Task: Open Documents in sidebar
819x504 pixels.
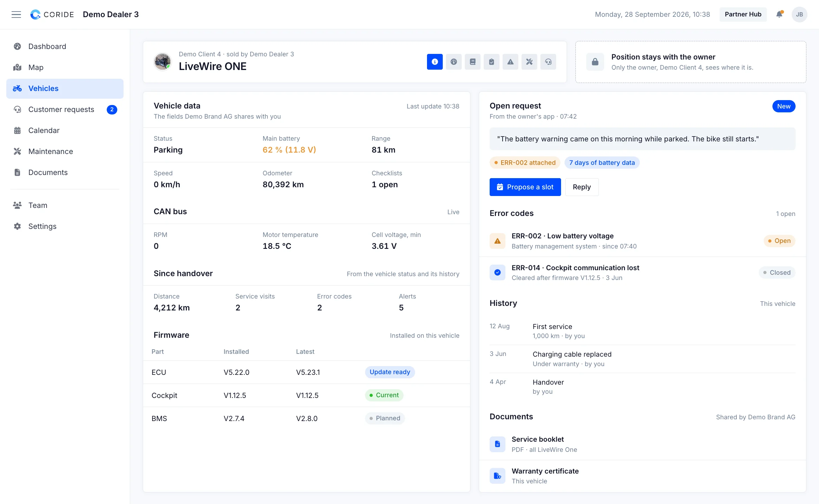Action: [65, 173]
